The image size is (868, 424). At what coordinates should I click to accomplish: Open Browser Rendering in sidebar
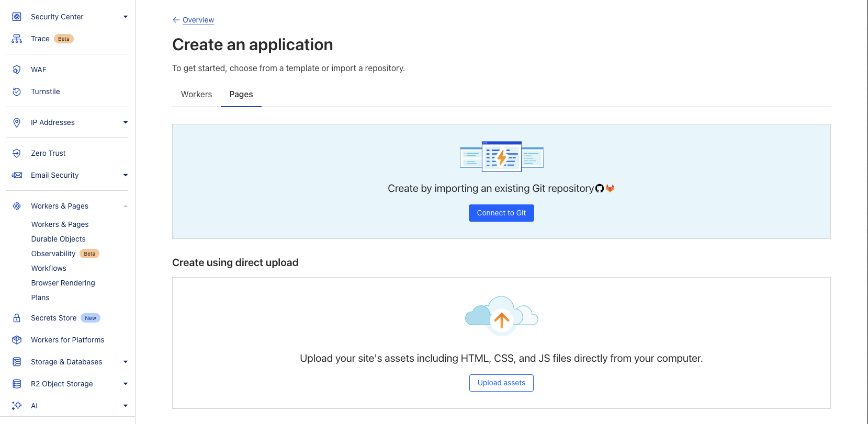tap(63, 283)
